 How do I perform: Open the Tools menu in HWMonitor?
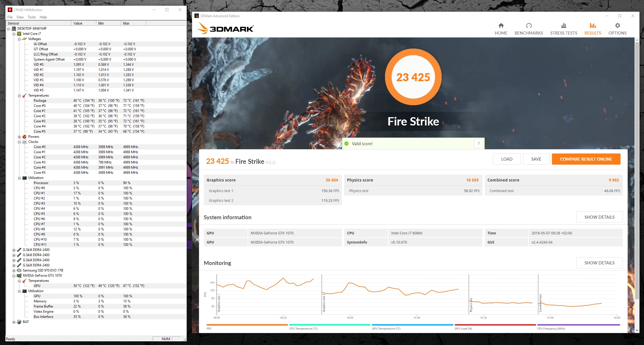(x=32, y=17)
